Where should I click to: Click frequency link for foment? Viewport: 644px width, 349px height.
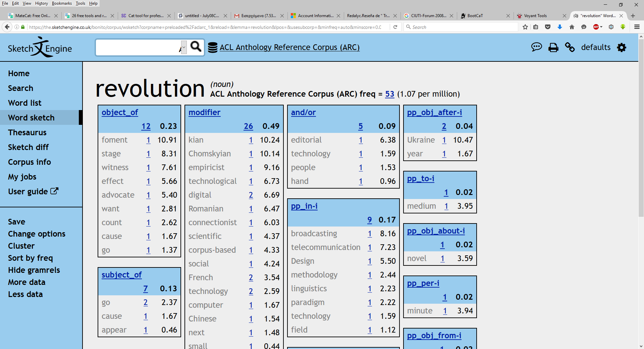[x=148, y=140]
